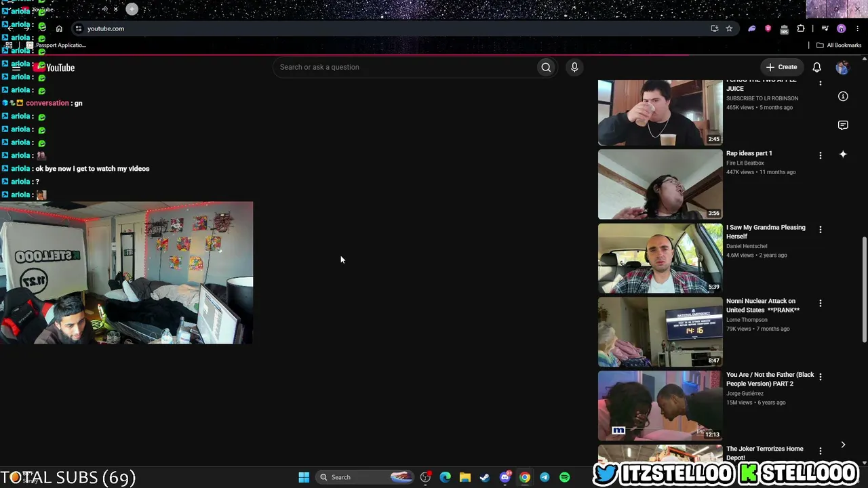Open Spotify from the taskbar
Image resolution: width=868 pixels, height=488 pixels.
pos(564,477)
